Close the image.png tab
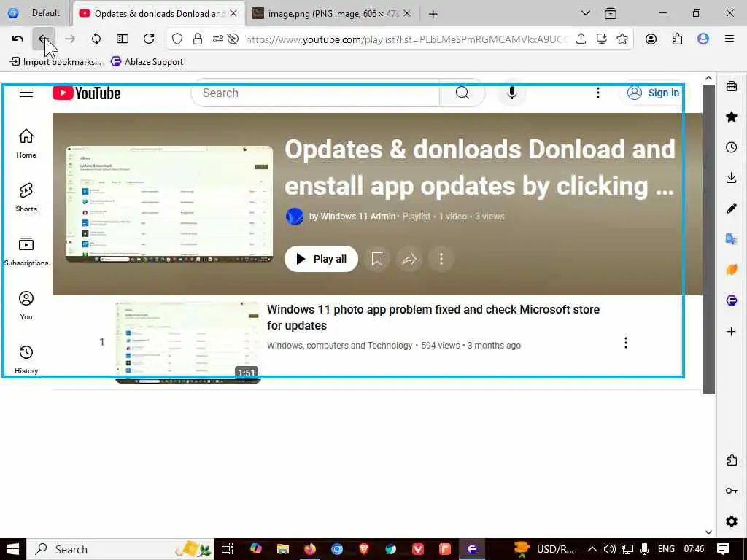The width and height of the screenshot is (747, 560). 407,14
